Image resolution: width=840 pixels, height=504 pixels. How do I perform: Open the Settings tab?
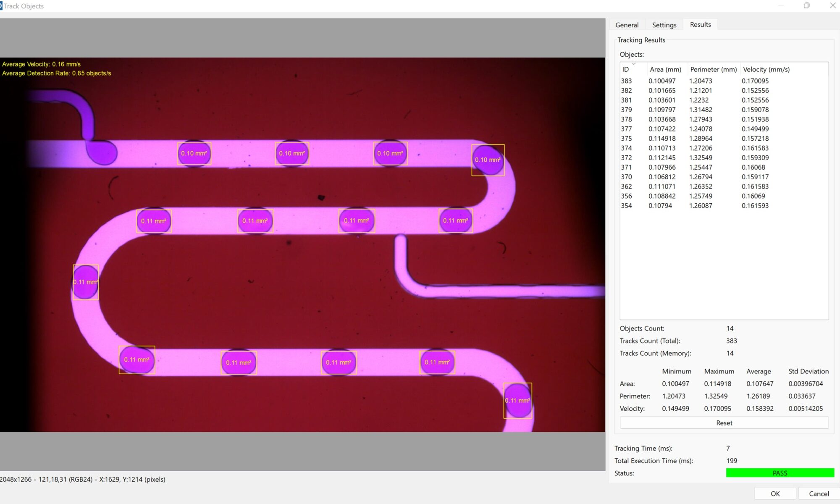664,25
